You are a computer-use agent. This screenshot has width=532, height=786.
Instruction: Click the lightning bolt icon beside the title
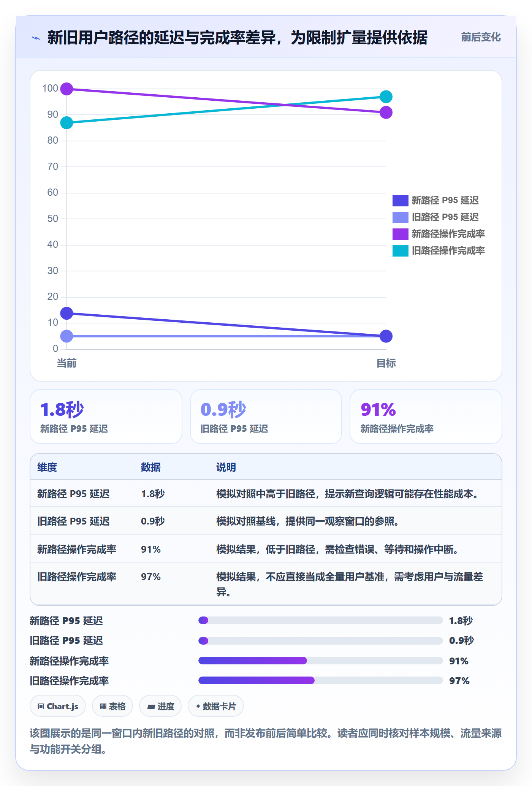(36, 38)
